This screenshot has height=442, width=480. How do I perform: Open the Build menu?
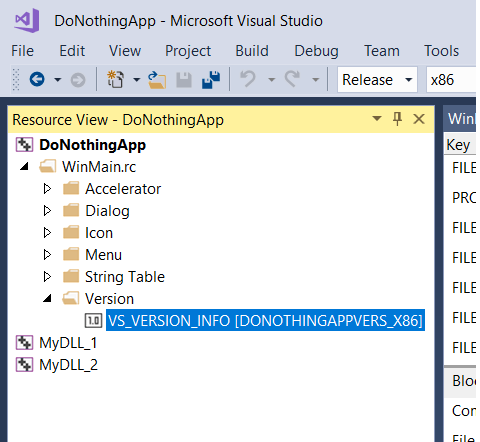point(252,51)
